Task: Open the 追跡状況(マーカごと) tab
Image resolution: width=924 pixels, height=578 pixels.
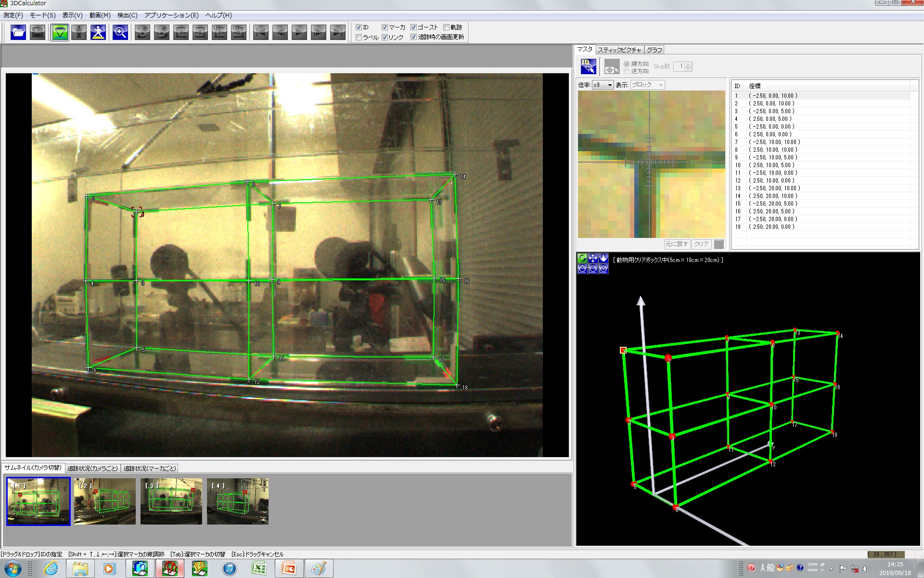Action: click(150, 468)
